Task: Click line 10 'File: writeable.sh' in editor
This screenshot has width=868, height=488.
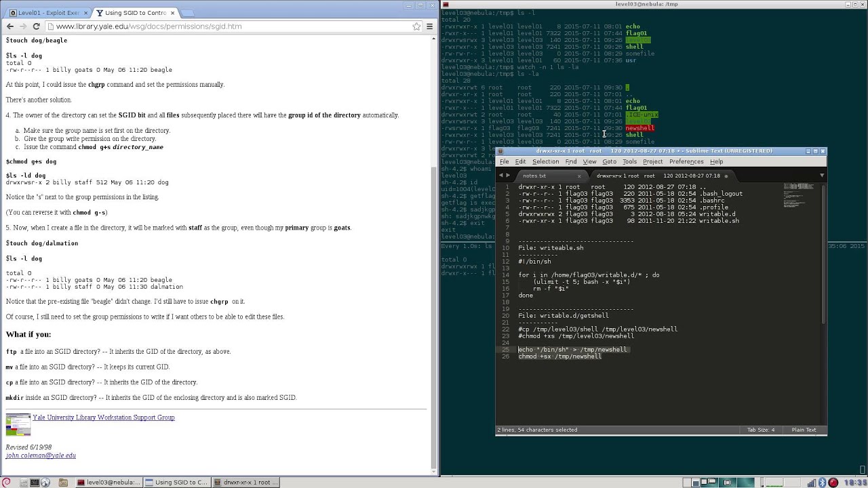Action: coord(551,248)
